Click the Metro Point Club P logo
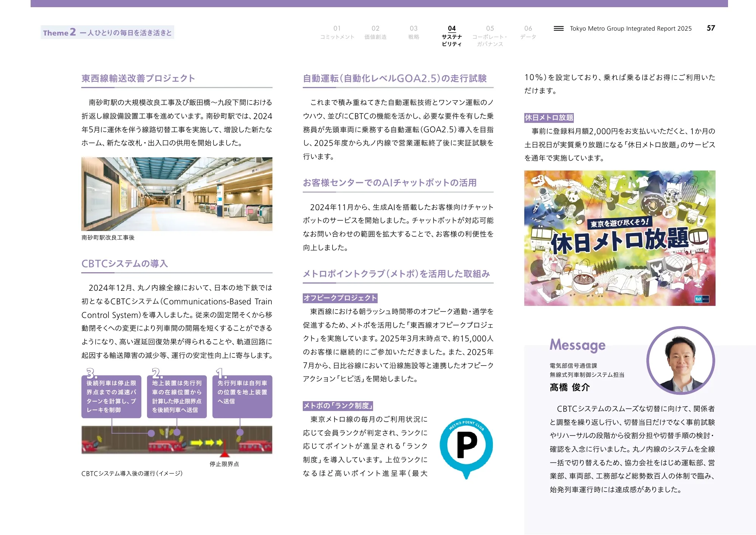The image size is (756, 535). (466, 448)
